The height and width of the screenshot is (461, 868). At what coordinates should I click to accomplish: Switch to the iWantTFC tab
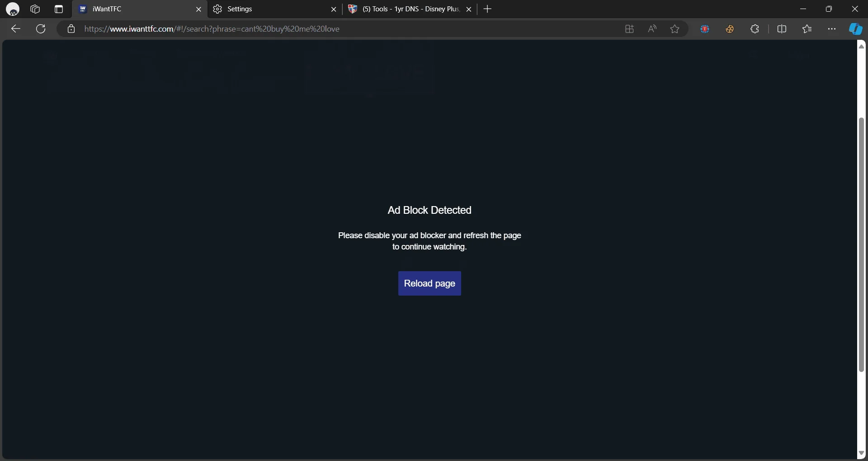[x=140, y=9]
